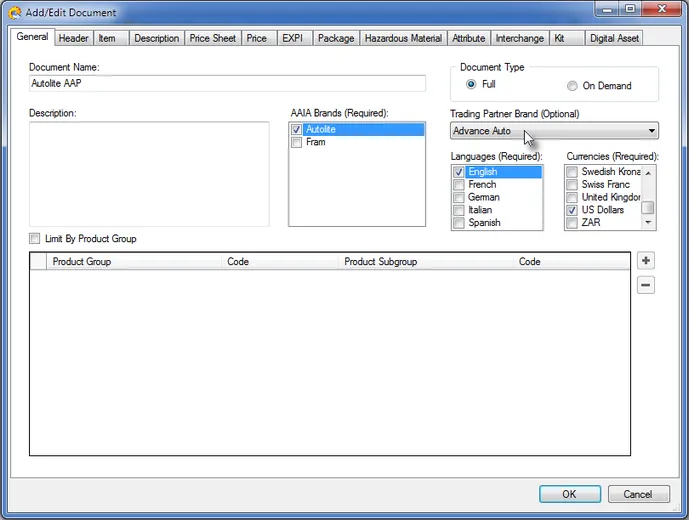Switch to the Hazardous Material tab
The width and height of the screenshot is (689, 520).
tap(403, 38)
